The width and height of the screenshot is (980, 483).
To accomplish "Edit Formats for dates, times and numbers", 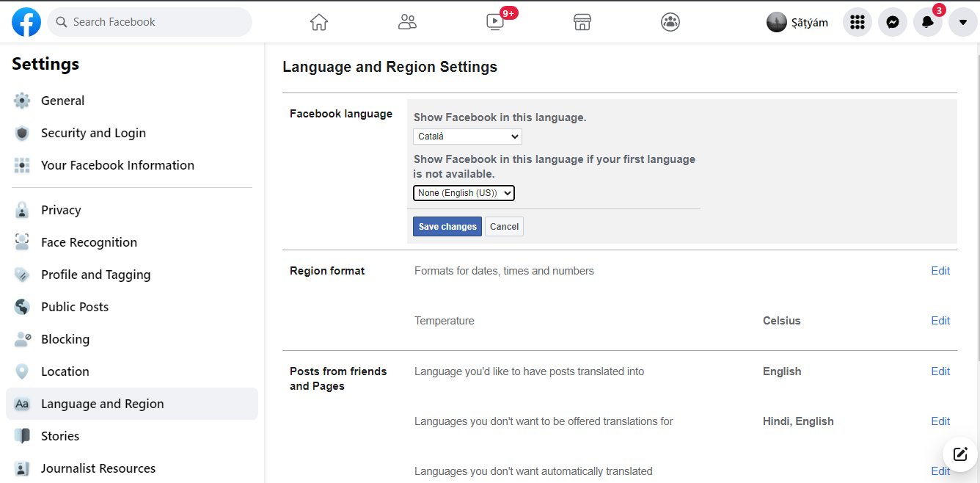I will (940, 271).
